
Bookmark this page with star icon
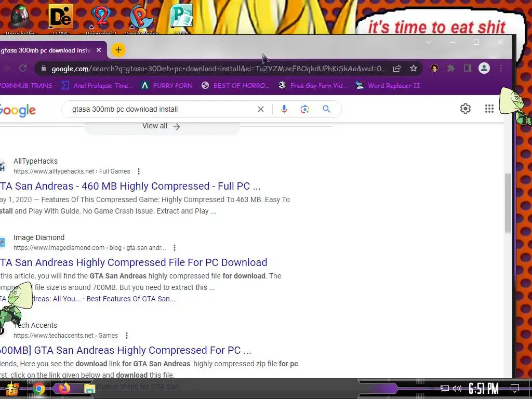coord(413,69)
